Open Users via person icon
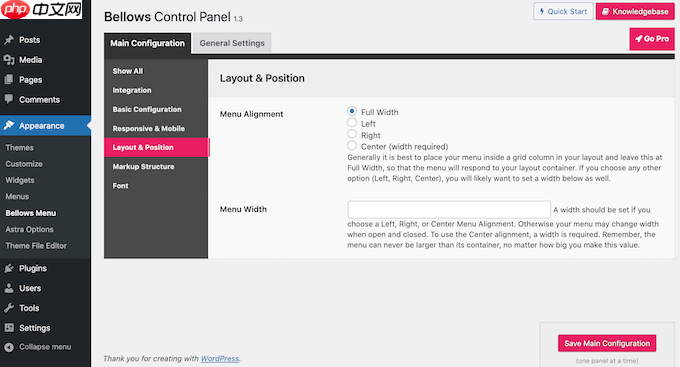This screenshot has height=367, width=680. point(9,288)
